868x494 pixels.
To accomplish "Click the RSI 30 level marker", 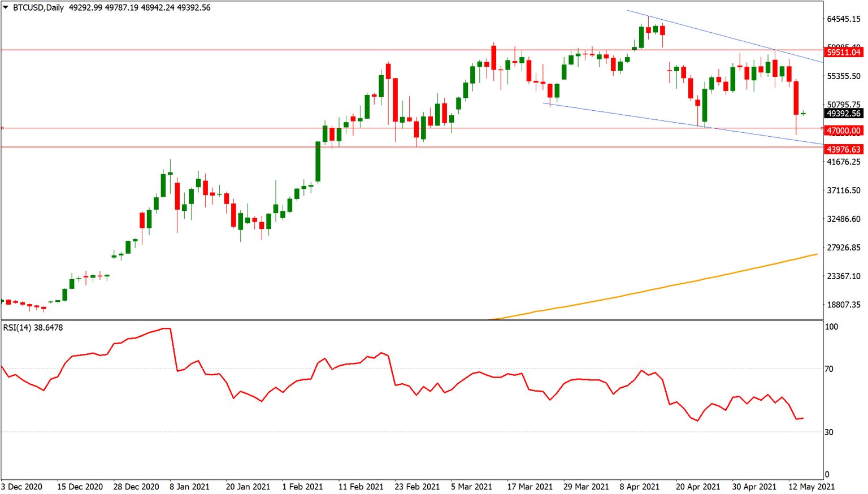I will 829,432.
